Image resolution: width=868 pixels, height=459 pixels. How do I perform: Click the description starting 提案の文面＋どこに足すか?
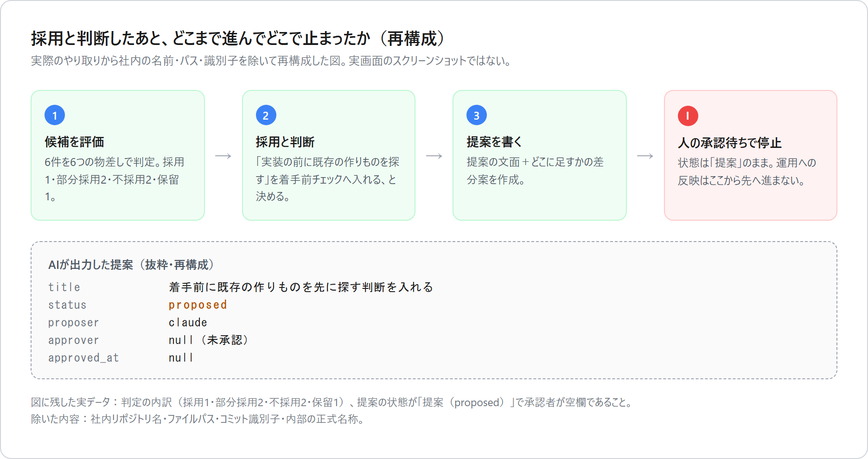[x=535, y=171]
